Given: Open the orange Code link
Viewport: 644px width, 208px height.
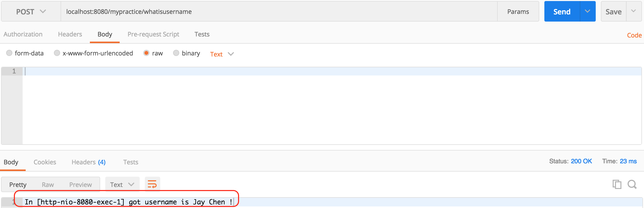Looking at the screenshot, I should pyautogui.click(x=634, y=35).
